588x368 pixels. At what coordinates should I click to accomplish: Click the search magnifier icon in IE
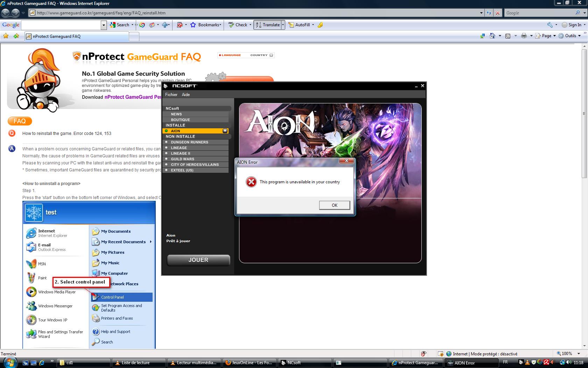point(577,13)
